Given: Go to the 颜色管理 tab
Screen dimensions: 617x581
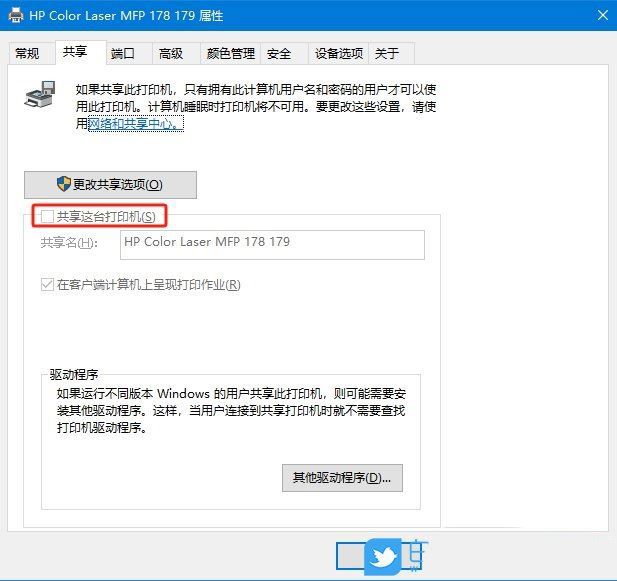Looking at the screenshot, I should [231, 53].
